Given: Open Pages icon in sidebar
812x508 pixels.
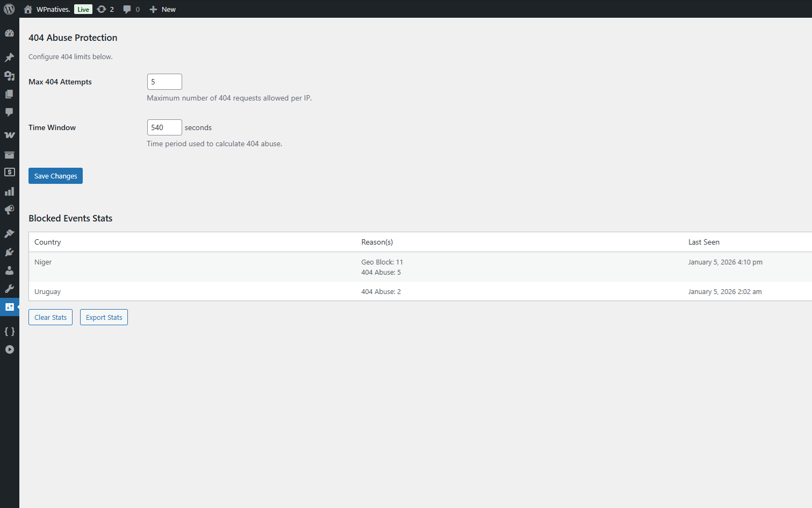Looking at the screenshot, I should [10, 94].
